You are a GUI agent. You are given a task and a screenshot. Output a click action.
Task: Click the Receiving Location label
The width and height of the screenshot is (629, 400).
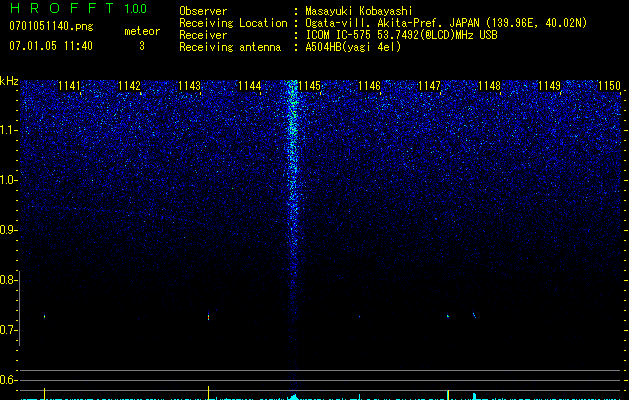point(233,23)
